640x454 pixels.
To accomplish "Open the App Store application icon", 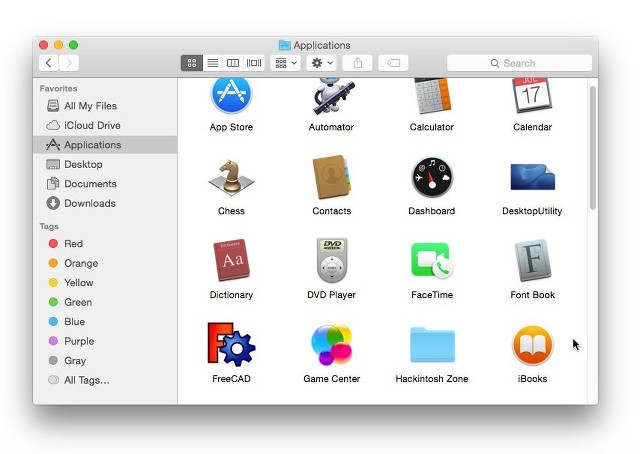I will click(231, 96).
